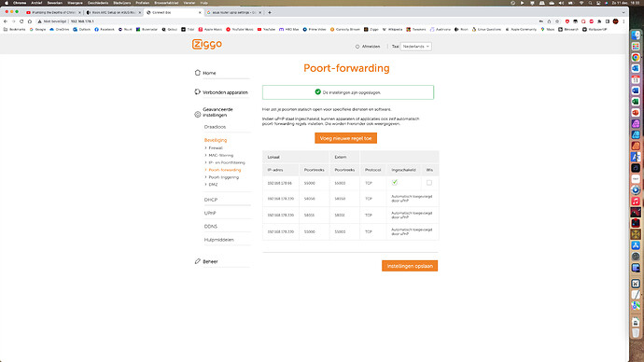Open the Ziggo bookmark

click(371, 30)
